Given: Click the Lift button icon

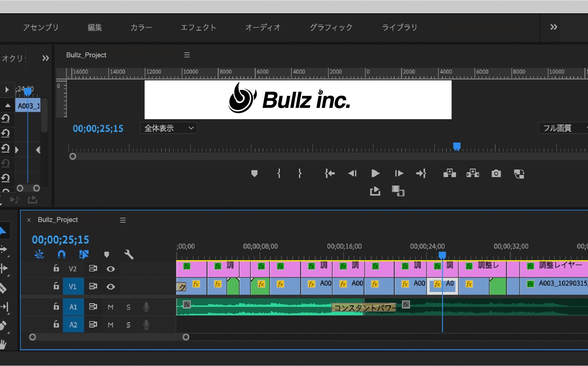Looking at the screenshot, I should click(x=449, y=173).
